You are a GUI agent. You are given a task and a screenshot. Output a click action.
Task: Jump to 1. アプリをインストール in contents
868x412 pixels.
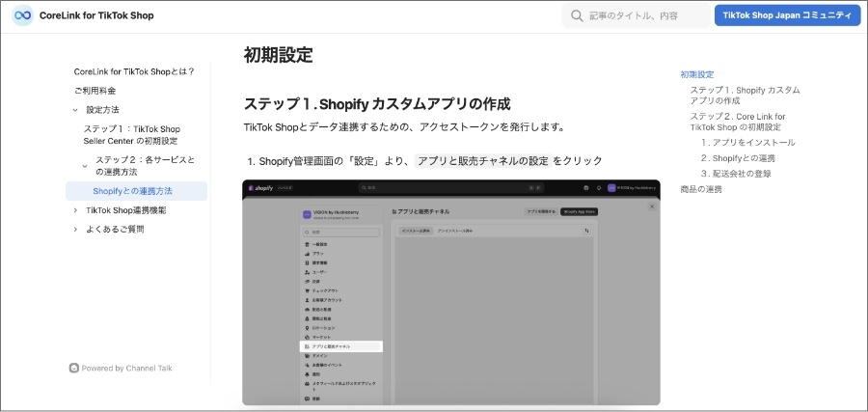(747, 142)
